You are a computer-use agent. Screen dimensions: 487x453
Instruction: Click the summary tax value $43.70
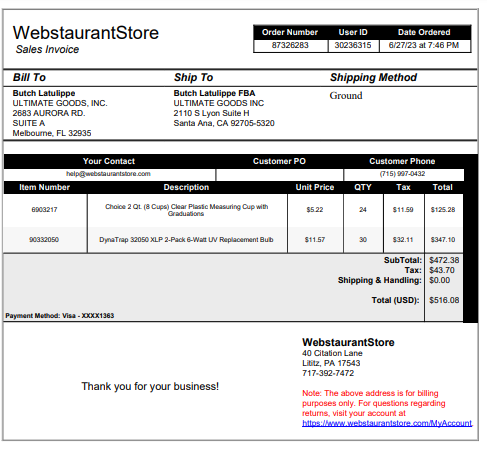442,270
